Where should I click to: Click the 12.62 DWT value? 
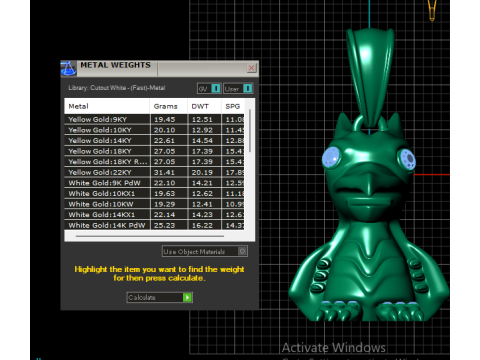coord(202,194)
